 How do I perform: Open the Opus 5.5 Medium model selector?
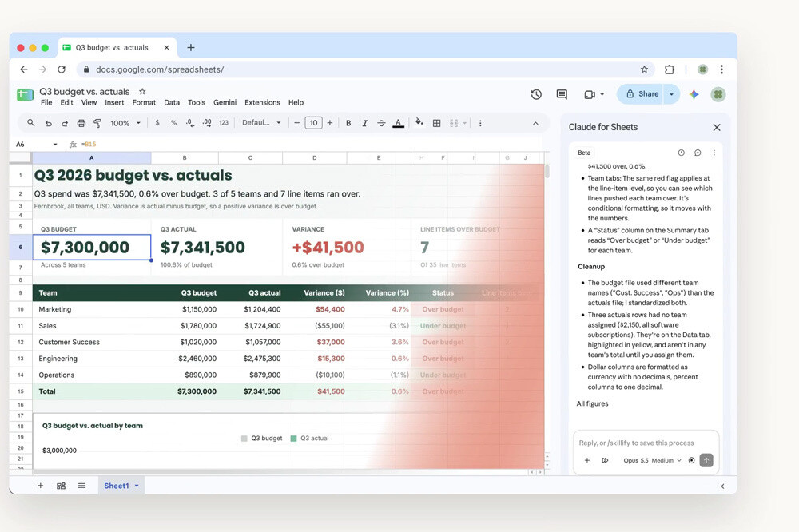tap(652, 460)
